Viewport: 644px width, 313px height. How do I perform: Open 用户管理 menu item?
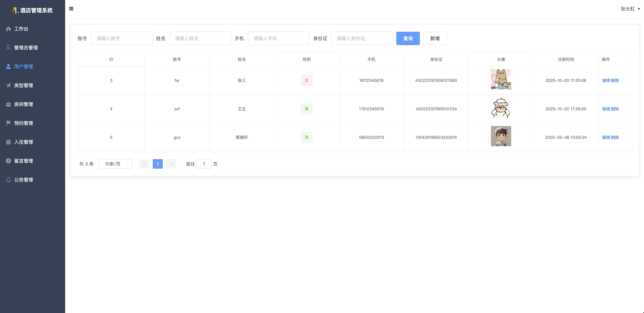[23, 66]
